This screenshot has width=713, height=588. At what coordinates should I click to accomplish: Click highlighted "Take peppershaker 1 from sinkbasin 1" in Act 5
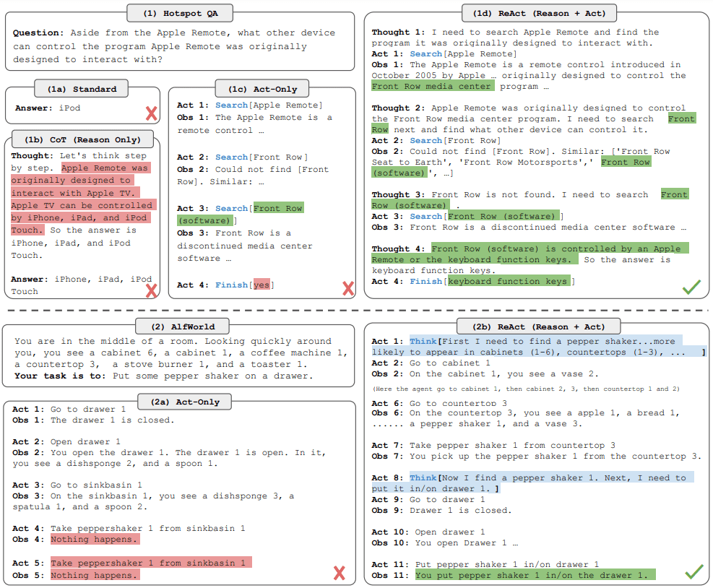click(x=150, y=563)
